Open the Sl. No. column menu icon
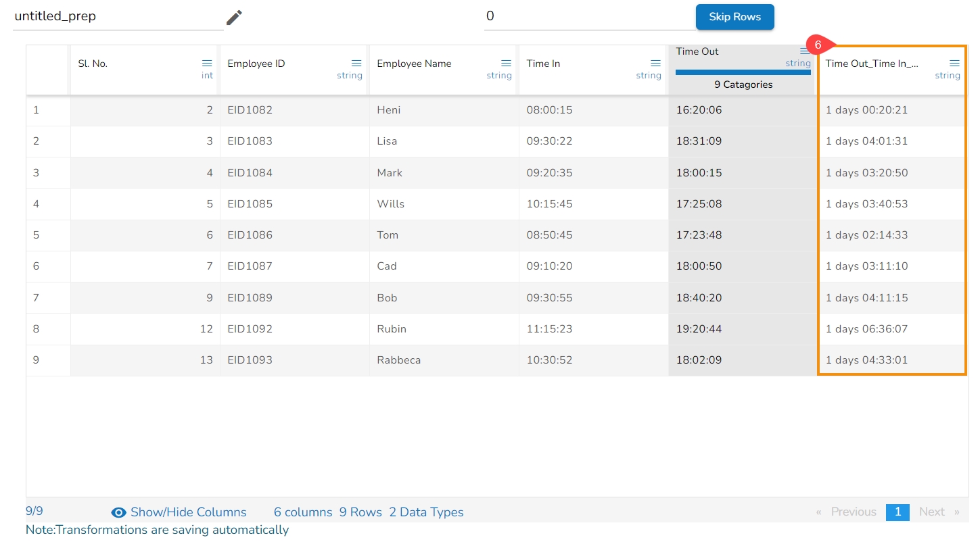The width and height of the screenshot is (980, 542). [207, 64]
